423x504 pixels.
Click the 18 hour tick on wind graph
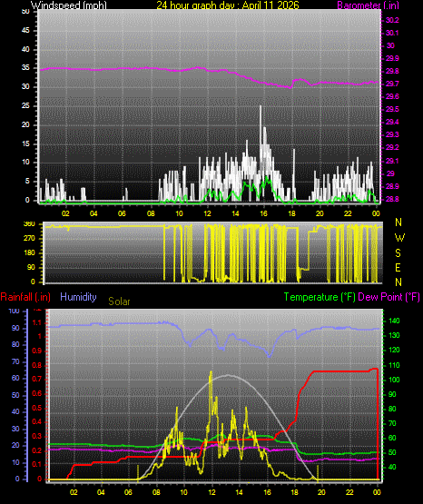coord(291,213)
